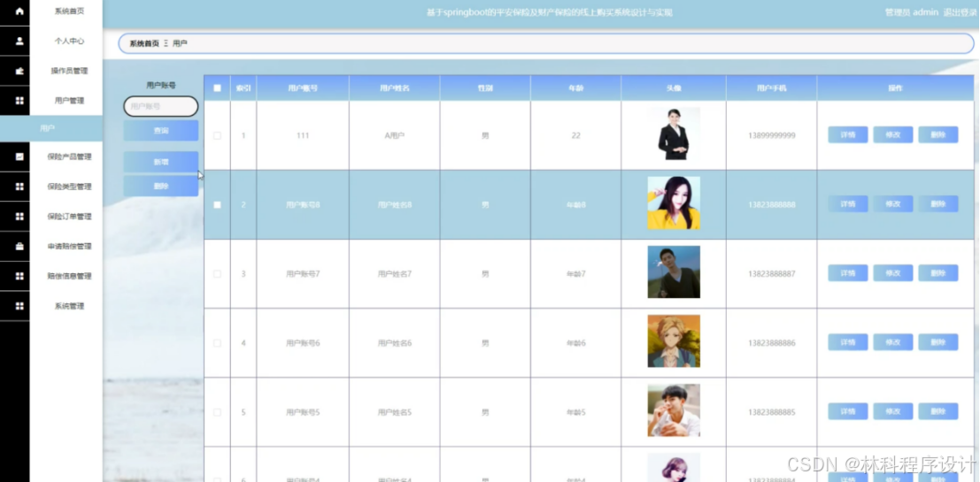Click the grid icon beside 系统管理
The image size is (980, 482).
(x=19, y=306)
